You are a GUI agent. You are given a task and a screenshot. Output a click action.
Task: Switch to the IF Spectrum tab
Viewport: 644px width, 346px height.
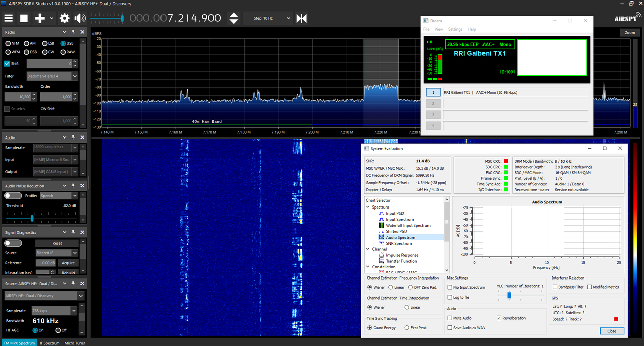tap(49, 343)
